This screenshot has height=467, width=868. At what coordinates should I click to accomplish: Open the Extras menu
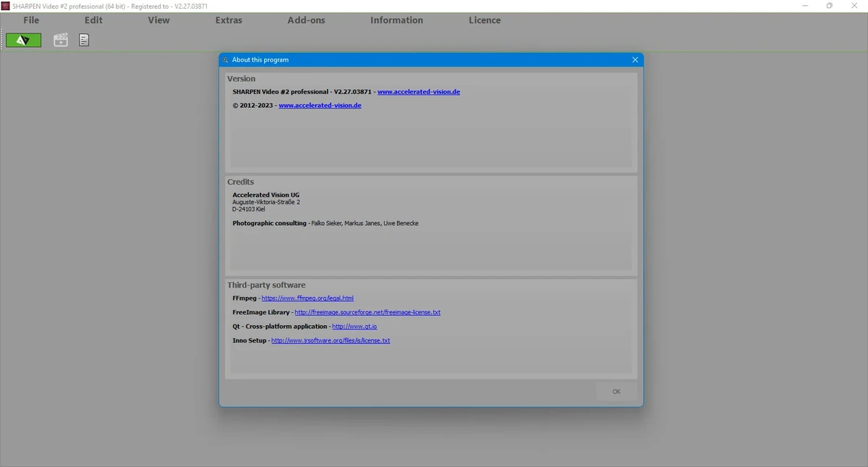pos(229,20)
